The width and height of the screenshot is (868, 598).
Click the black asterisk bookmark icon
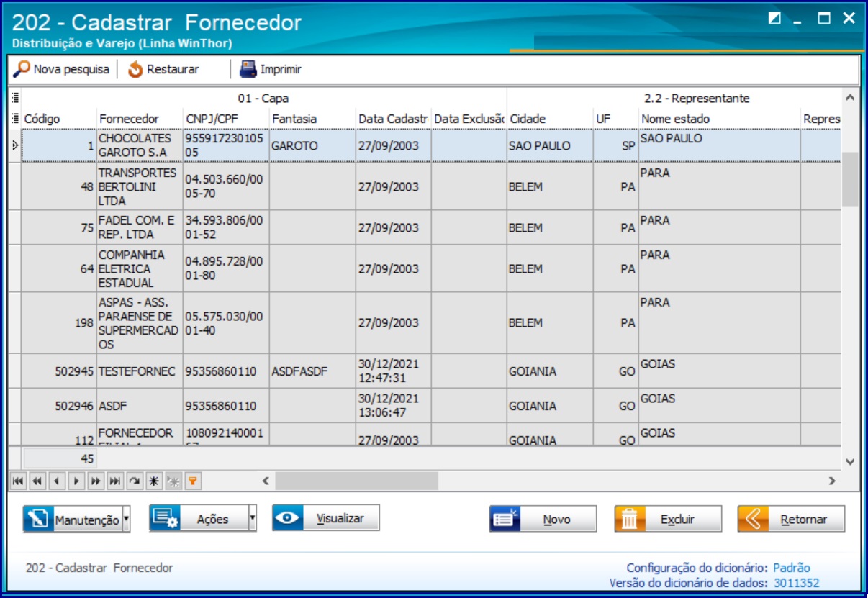[x=153, y=481]
